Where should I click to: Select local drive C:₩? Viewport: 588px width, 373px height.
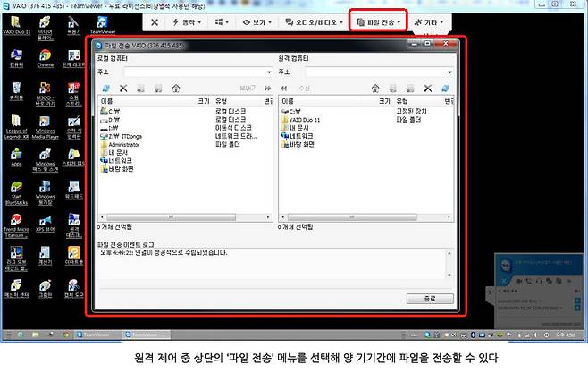(110, 112)
